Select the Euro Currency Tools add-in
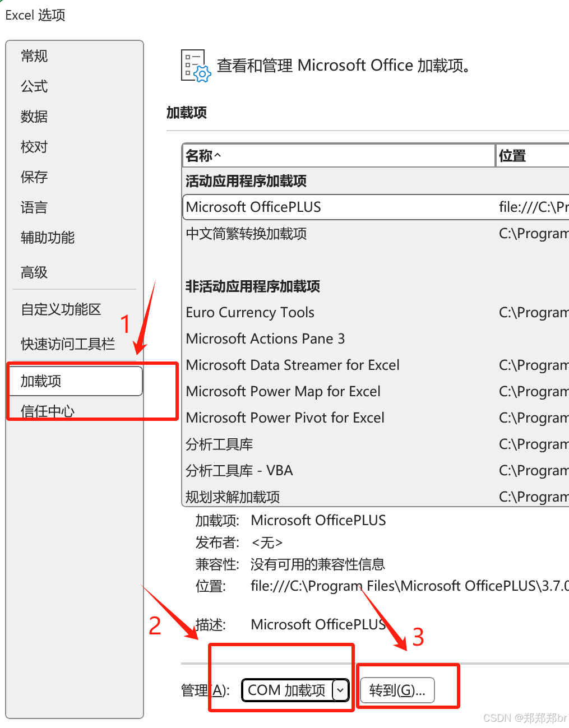This screenshot has width=569, height=728. (x=250, y=312)
